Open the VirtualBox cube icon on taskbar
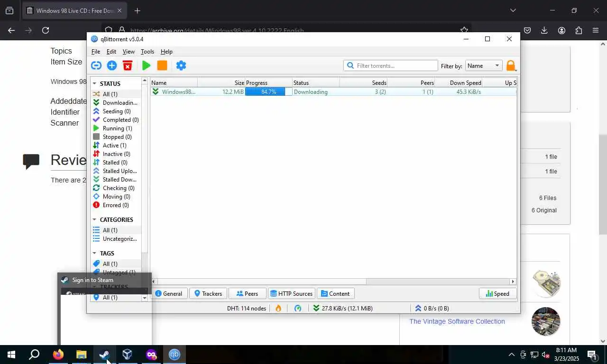Screen dimensions: 607x364 pyautogui.click(x=127, y=355)
